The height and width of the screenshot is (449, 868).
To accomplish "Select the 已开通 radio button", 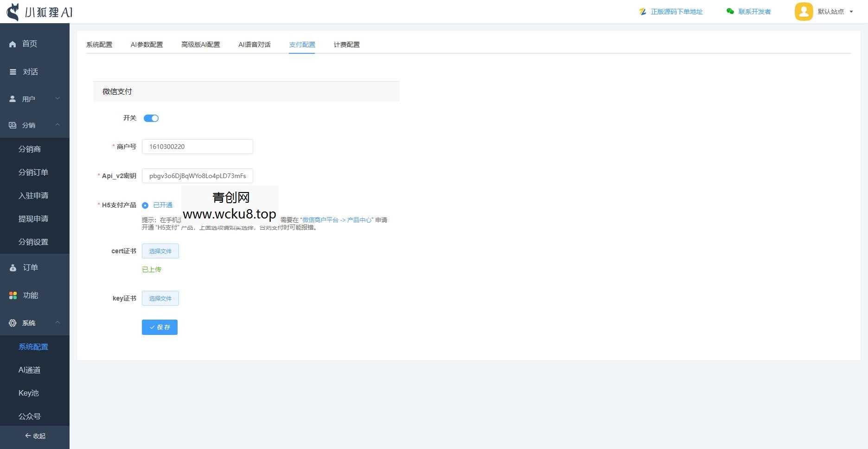I will click(x=145, y=205).
